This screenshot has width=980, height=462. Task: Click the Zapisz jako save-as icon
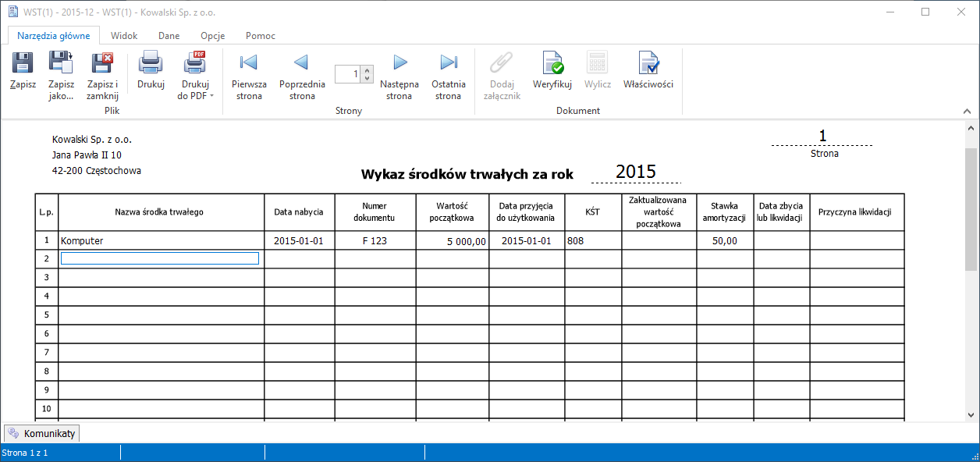[61, 63]
